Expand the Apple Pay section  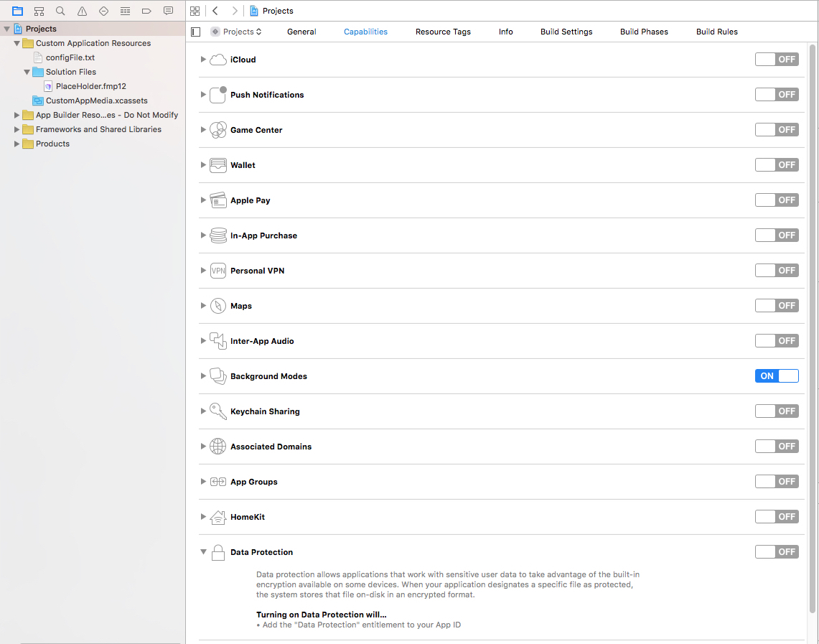pos(203,200)
